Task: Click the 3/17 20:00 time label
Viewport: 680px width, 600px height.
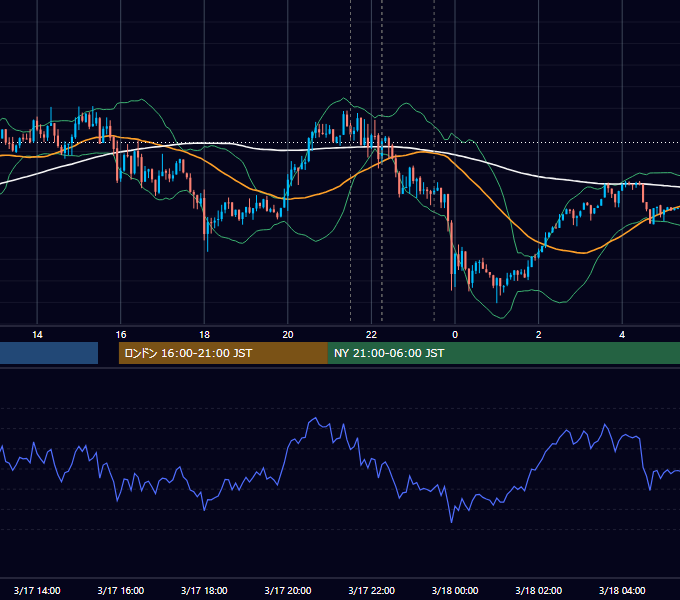Action: coord(288,590)
